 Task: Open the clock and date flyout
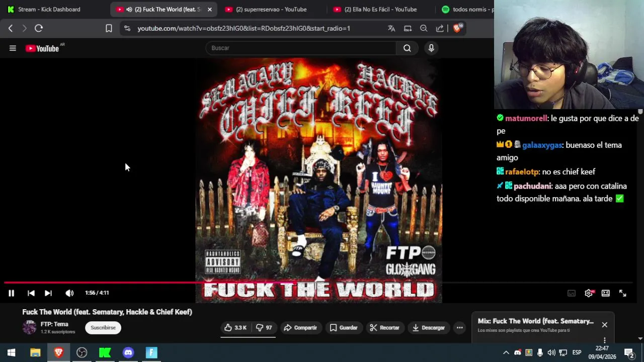pyautogui.click(x=602, y=353)
